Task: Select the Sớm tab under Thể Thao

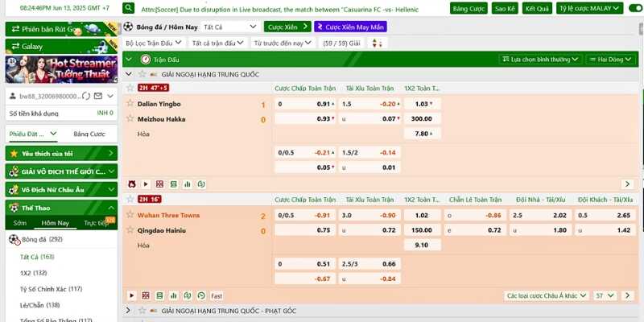Action: [x=19, y=223]
